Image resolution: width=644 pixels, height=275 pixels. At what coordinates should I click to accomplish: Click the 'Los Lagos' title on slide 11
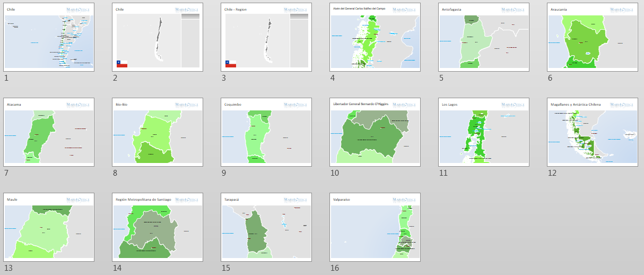(x=449, y=105)
